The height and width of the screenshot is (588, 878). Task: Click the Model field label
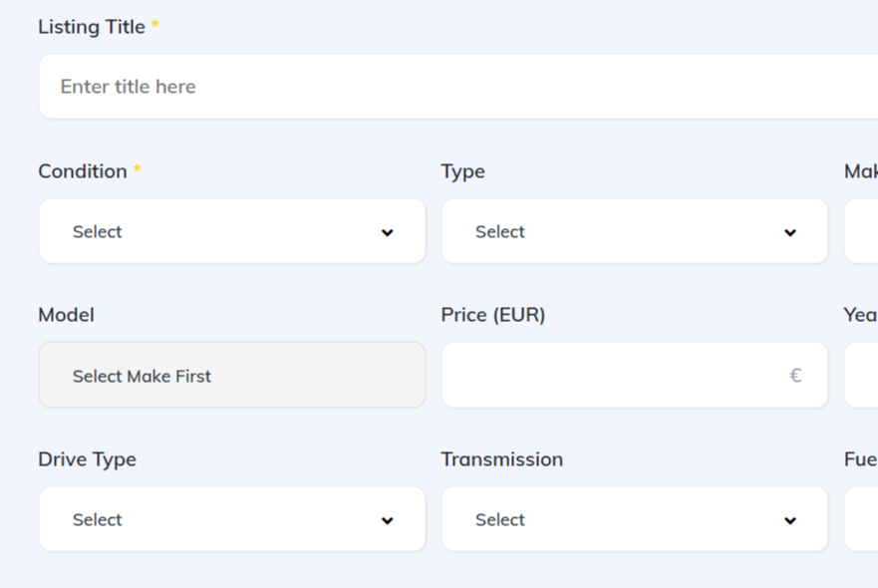[66, 315]
